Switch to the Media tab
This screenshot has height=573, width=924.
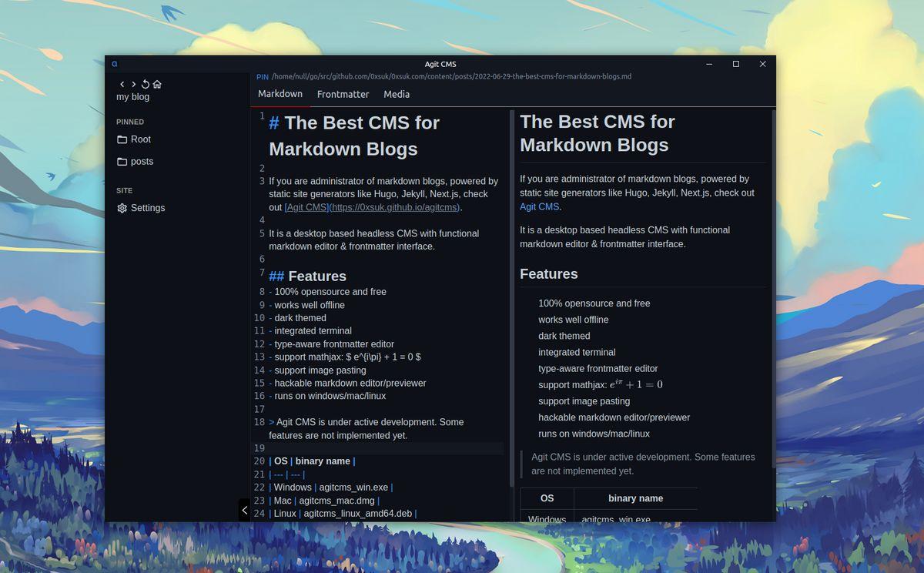tap(397, 94)
